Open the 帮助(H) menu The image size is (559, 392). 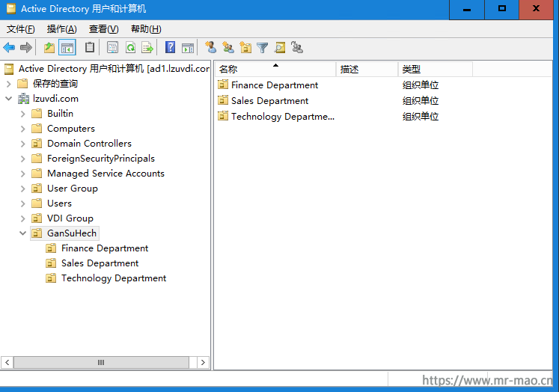pos(146,29)
